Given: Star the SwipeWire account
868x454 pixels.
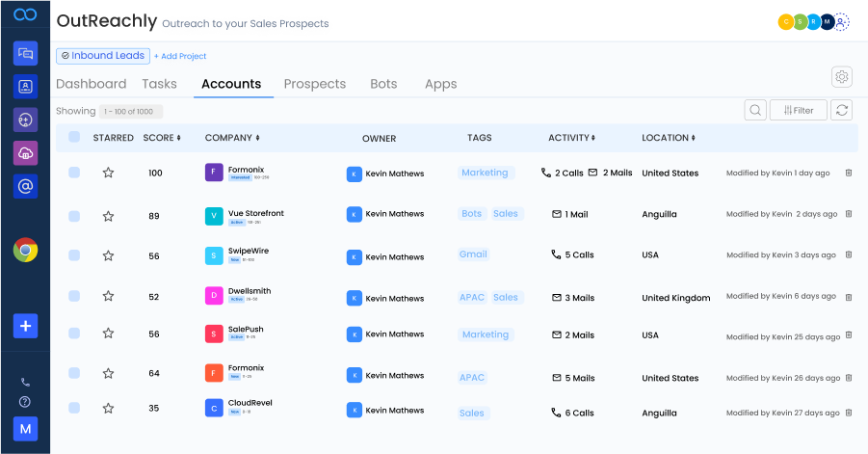Looking at the screenshot, I should (108, 255).
